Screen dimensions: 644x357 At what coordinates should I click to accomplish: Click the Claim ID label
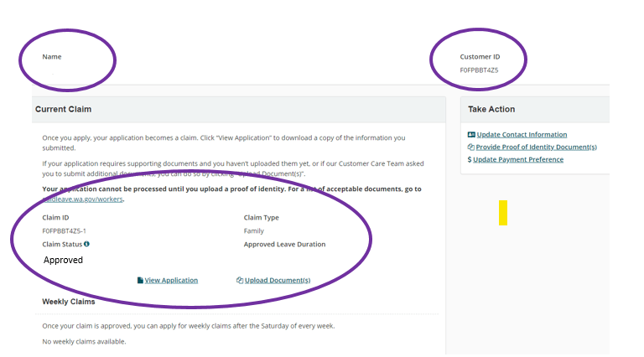pyautogui.click(x=55, y=218)
